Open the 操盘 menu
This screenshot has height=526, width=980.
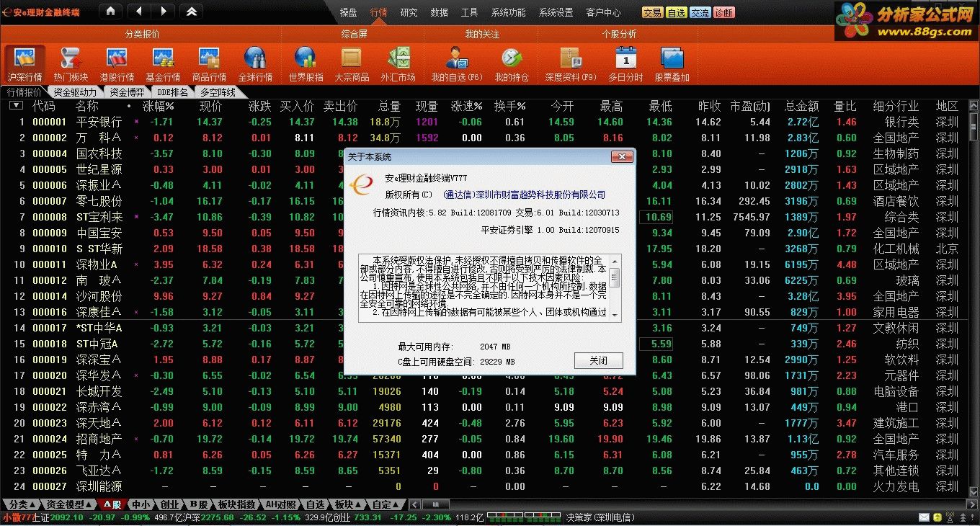point(349,12)
